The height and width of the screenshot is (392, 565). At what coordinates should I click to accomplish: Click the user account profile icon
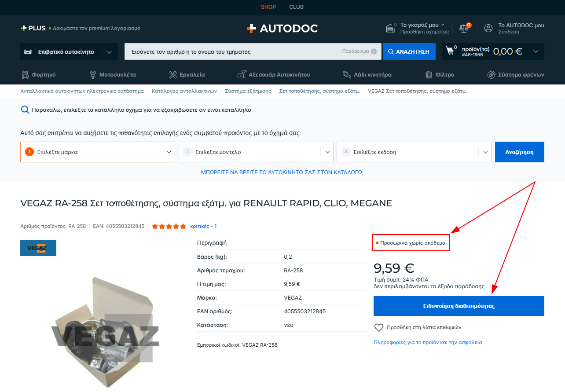pos(488,29)
